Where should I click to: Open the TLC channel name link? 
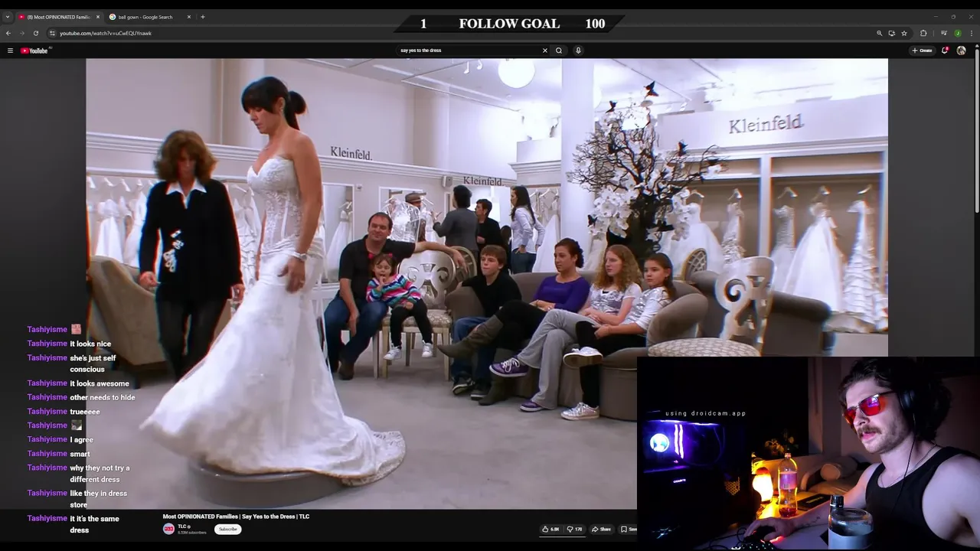(184, 527)
